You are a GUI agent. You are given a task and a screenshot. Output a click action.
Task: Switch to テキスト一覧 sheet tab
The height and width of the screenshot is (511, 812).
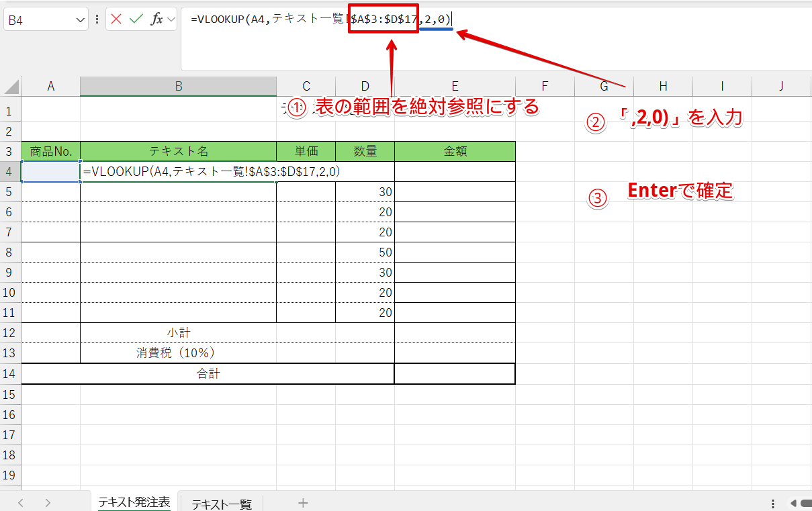click(x=222, y=504)
